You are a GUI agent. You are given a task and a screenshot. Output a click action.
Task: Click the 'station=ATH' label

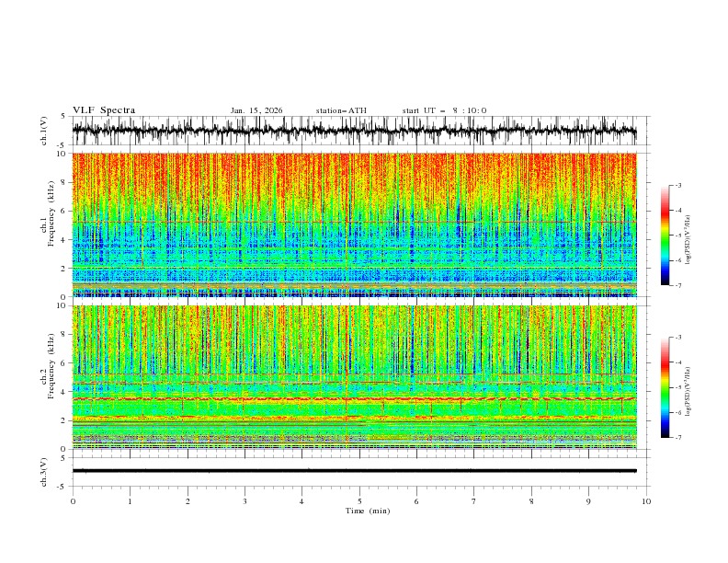341,110
